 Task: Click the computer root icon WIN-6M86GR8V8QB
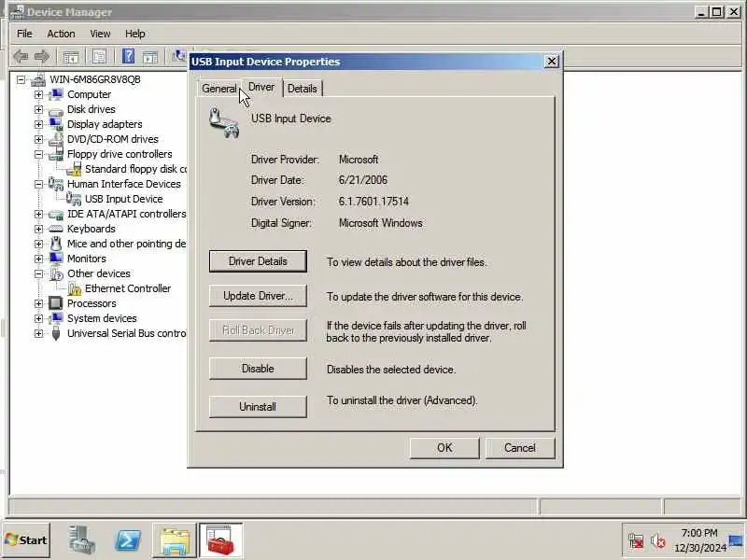(38, 79)
